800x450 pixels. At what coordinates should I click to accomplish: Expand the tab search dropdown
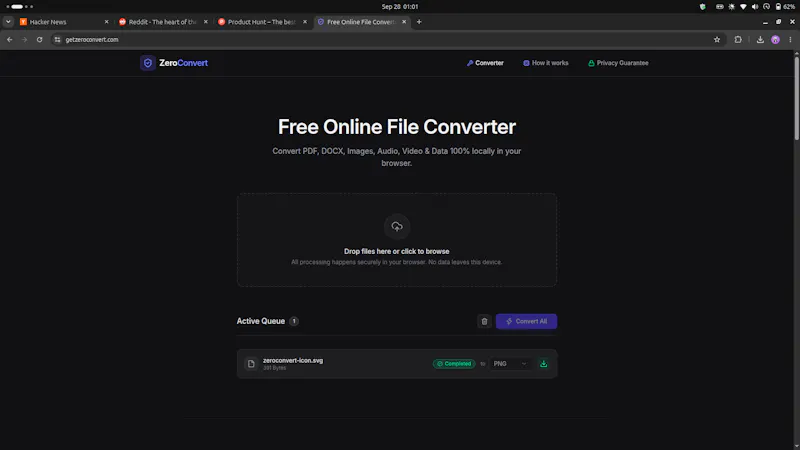(x=8, y=22)
